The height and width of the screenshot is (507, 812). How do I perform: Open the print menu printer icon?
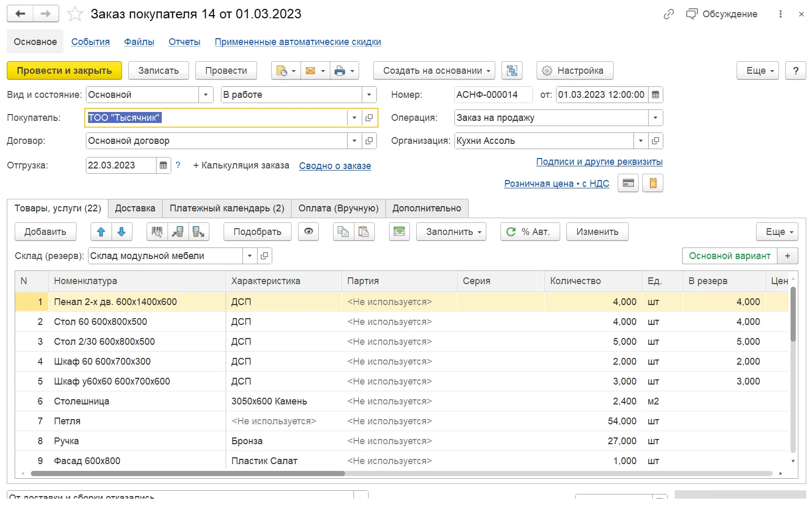point(344,71)
